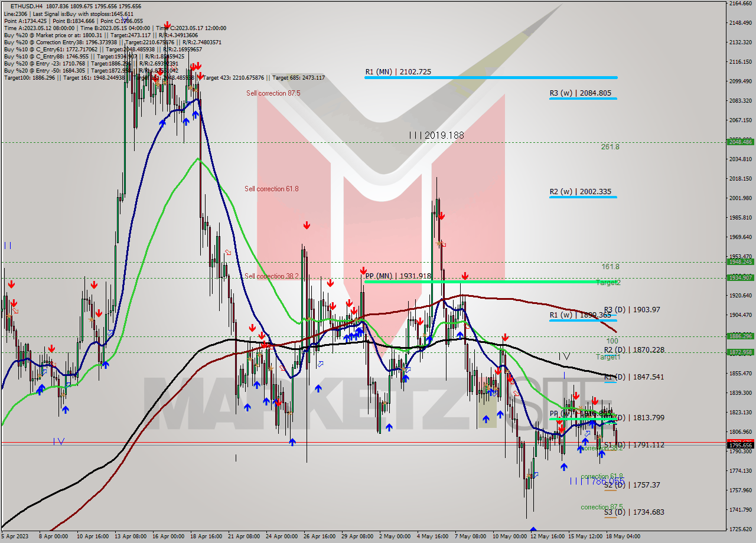Click the 1985.870 price axis label
Image resolution: width=756 pixels, height=543 pixels.
coord(740,218)
